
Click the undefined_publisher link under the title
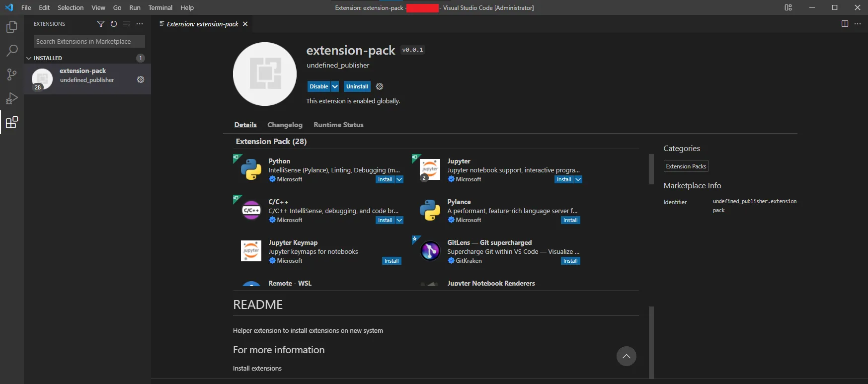point(338,65)
